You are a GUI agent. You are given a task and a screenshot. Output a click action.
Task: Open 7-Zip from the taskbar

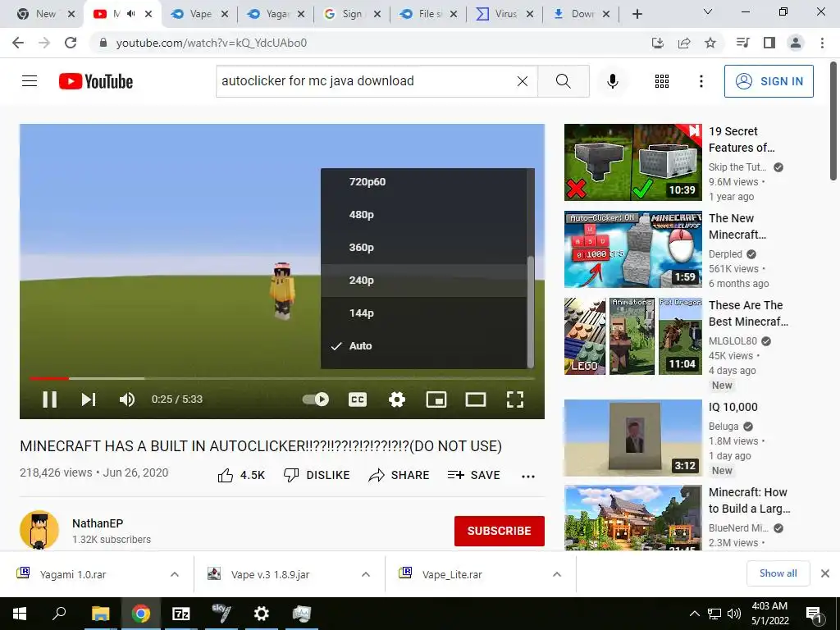[180, 614]
